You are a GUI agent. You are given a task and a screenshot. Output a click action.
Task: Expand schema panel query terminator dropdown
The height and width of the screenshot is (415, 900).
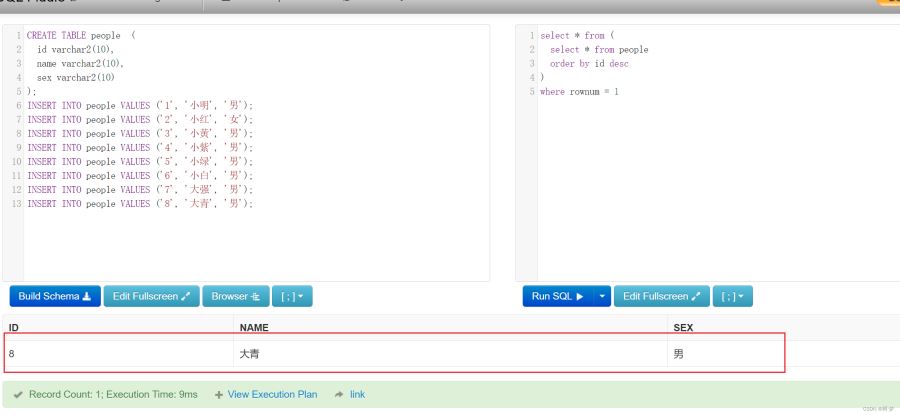[x=292, y=296]
